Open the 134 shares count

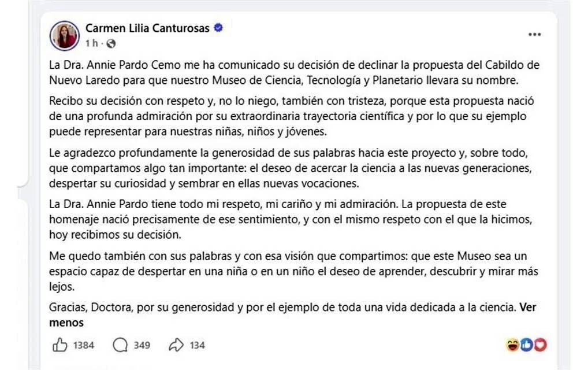click(197, 345)
